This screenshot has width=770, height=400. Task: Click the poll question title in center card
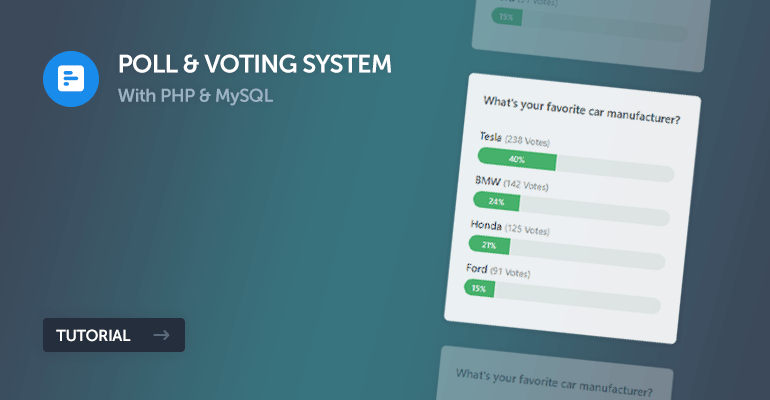pos(582,110)
